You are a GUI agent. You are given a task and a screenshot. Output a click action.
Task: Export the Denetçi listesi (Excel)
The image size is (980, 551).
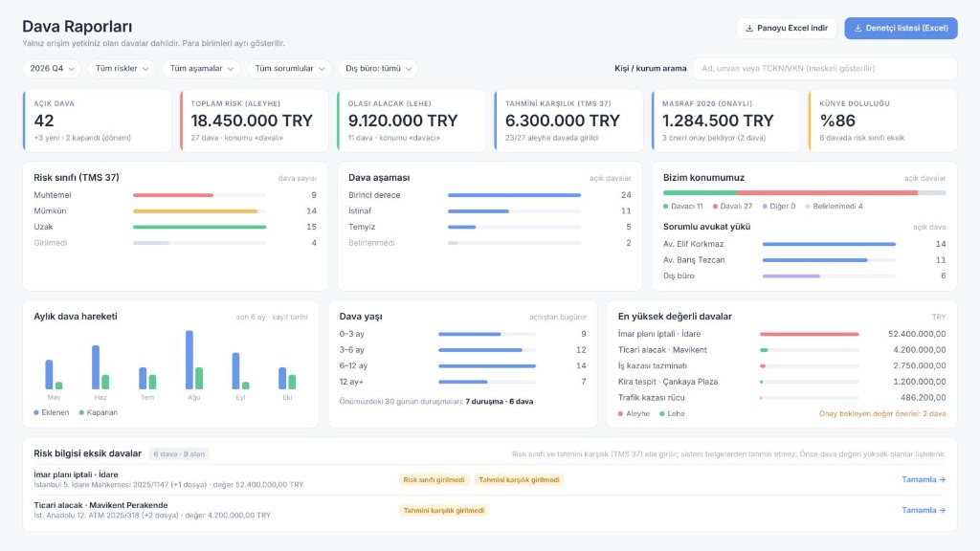[901, 28]
